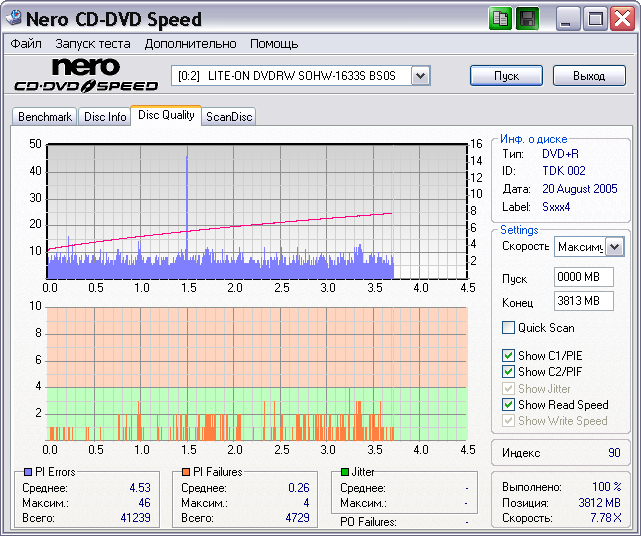Click the Конец 3813 MB input field

(x=583, y=301)
